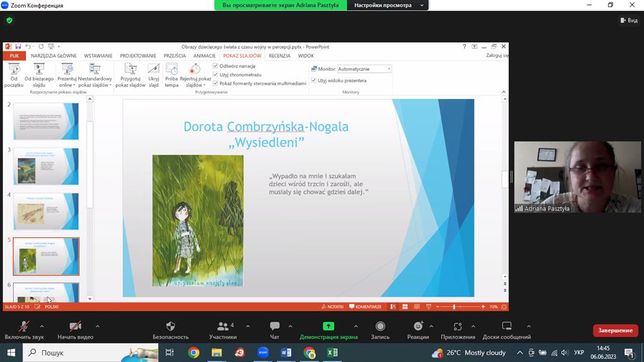This screenshot has height=362, width=644.
Task: Toggle Pokaż formanty sterowania multimediami checkbox
Action: (216, 83)
